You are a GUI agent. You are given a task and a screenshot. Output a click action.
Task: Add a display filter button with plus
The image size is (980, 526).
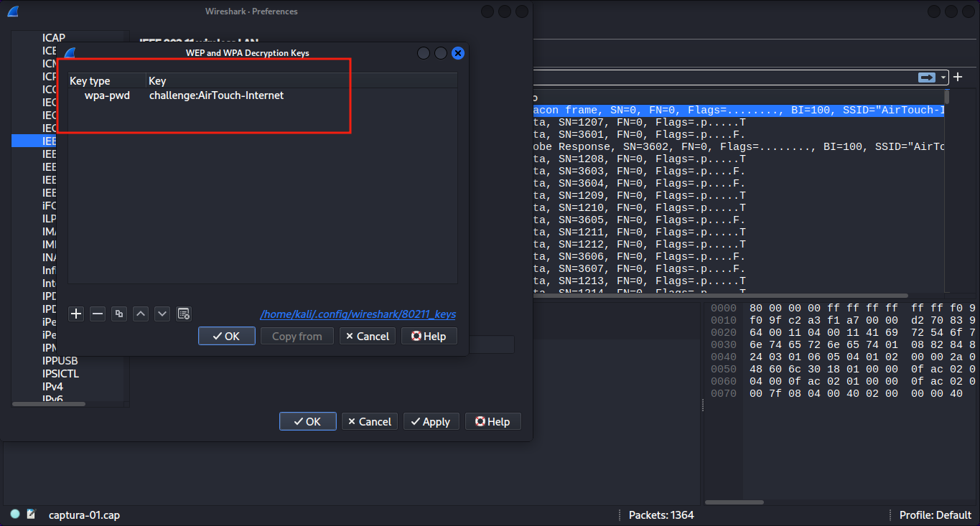(958, 78)
